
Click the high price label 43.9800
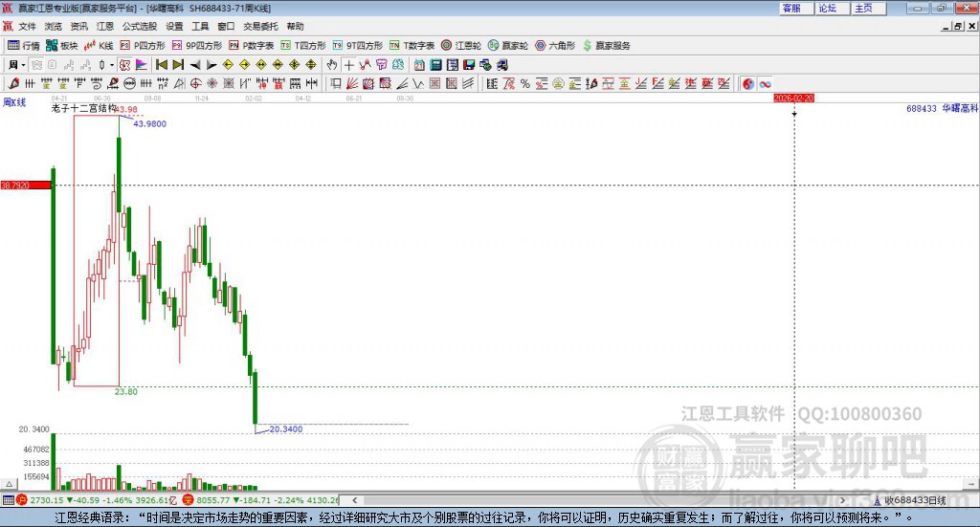click(x=150, y=123)
